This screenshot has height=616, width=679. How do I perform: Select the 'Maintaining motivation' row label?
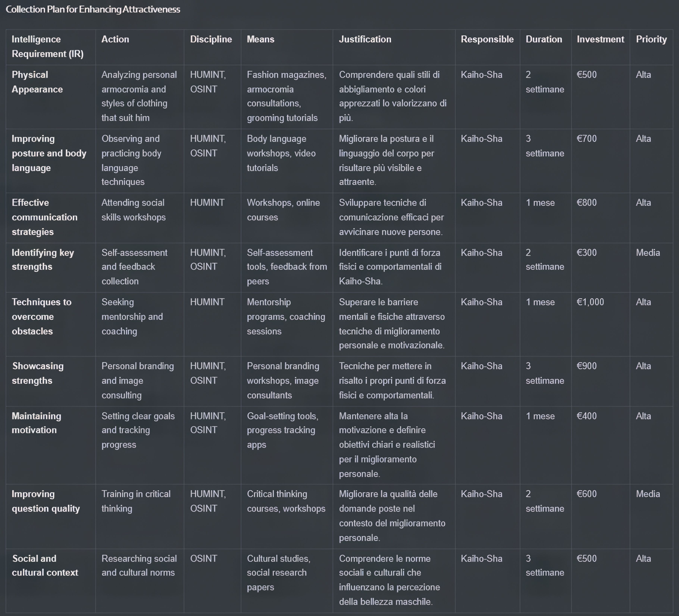[36, 423]
